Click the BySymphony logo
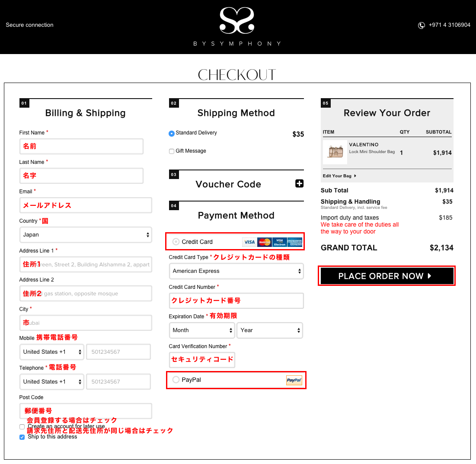Viewport: 476px width, 464px height. [x=237, y=27]
